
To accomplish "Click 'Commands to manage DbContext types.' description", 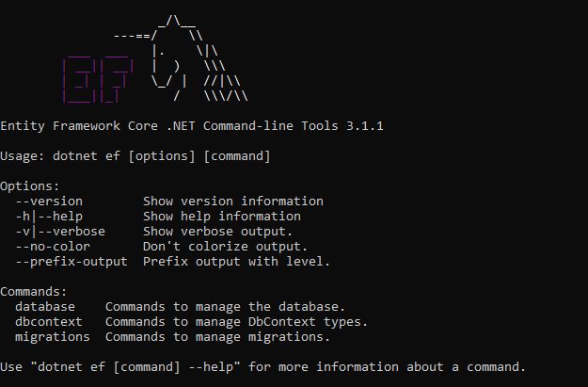I will point(237,322).
